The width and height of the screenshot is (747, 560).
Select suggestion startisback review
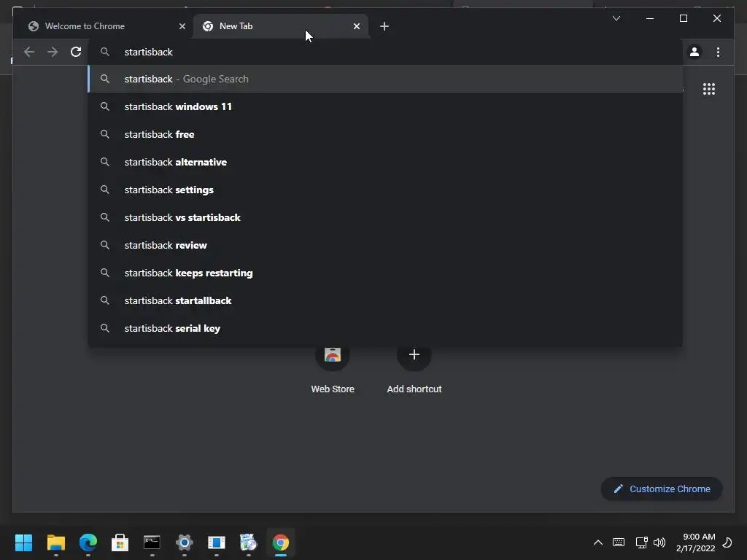(385, 245)
